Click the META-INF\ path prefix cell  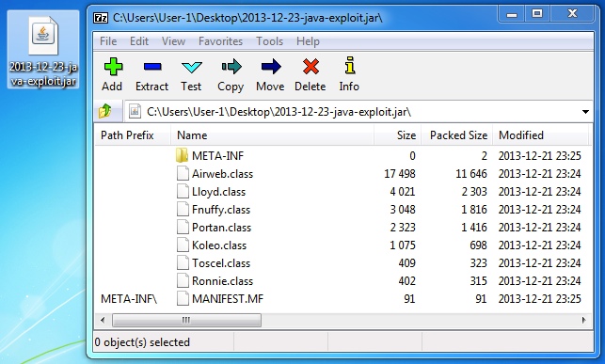tap(129, 299)
